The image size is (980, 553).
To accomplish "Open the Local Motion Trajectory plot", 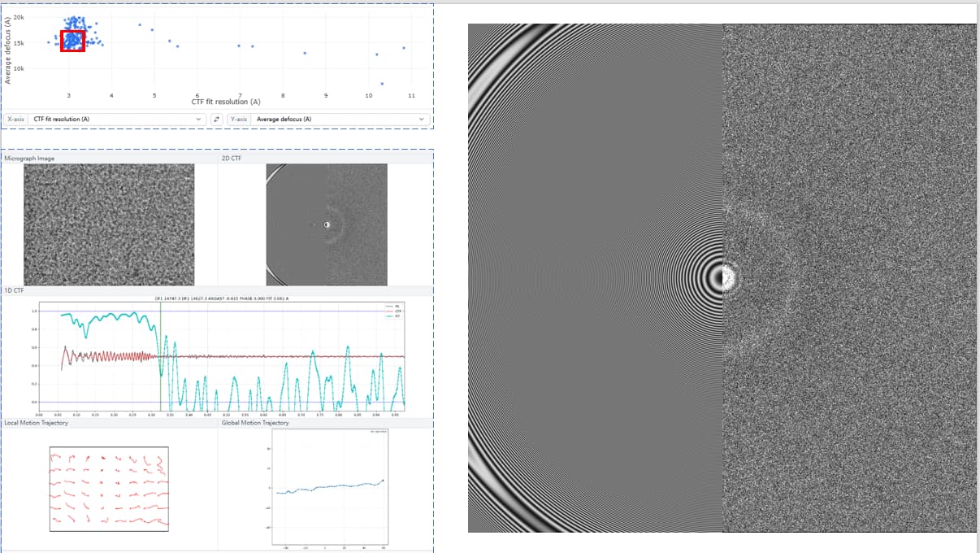I will 109,489.
